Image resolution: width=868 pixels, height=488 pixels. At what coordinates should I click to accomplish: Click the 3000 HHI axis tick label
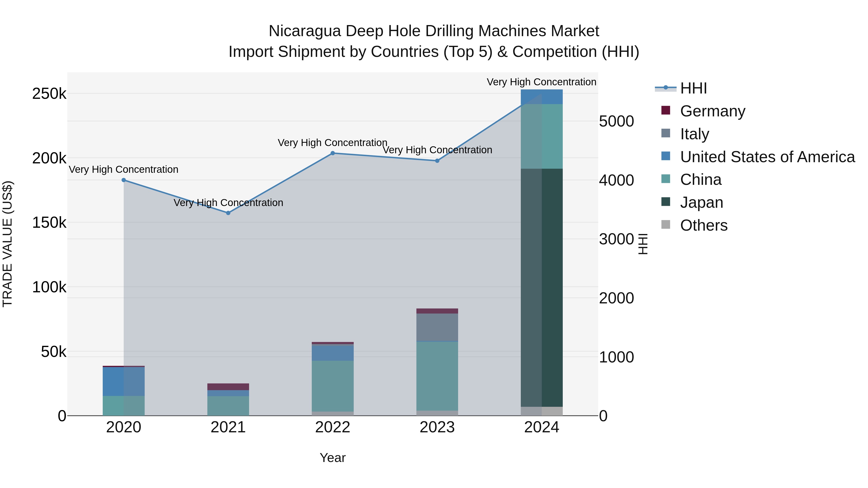pos(617,239)
